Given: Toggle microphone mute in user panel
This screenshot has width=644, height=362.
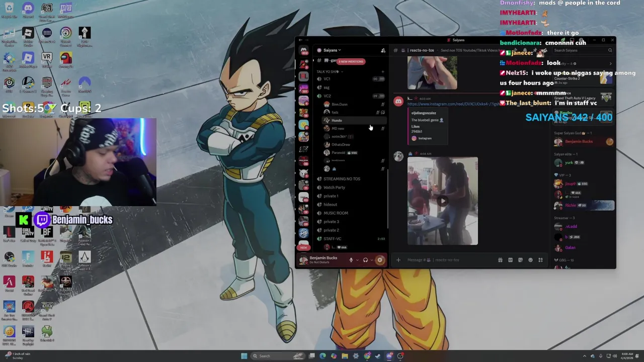Looking at the screenshot, I should click(351, 260).
